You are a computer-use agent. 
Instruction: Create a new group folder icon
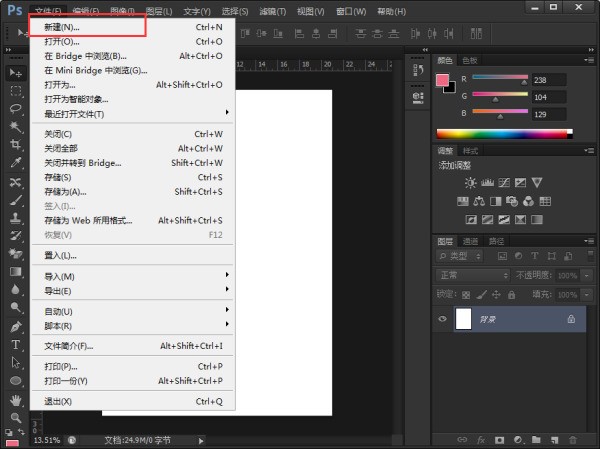536,440
